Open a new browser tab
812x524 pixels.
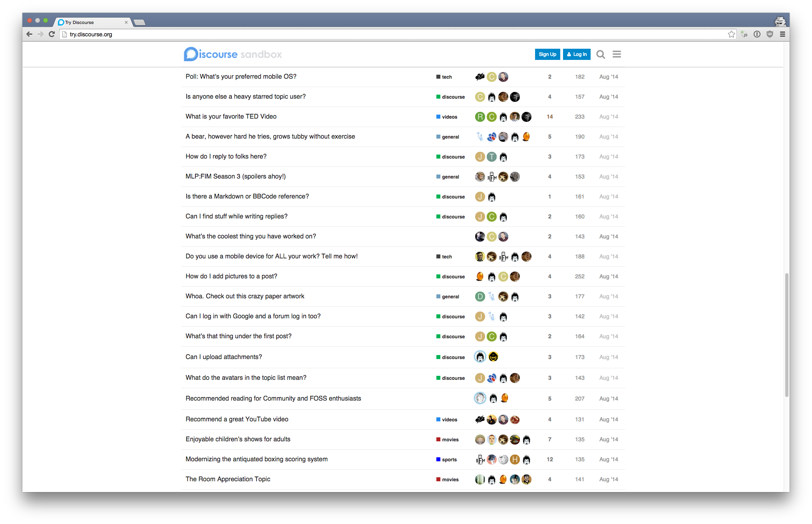point(139,22)
